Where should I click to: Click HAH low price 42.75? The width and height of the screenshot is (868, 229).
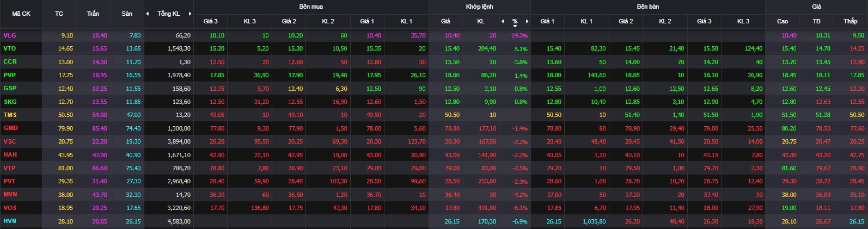857,154
